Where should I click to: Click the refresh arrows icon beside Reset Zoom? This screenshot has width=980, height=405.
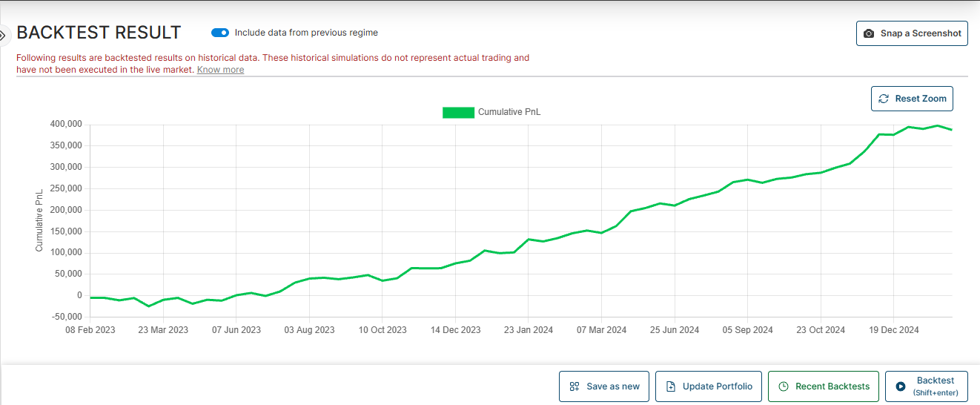click(883, 99)
